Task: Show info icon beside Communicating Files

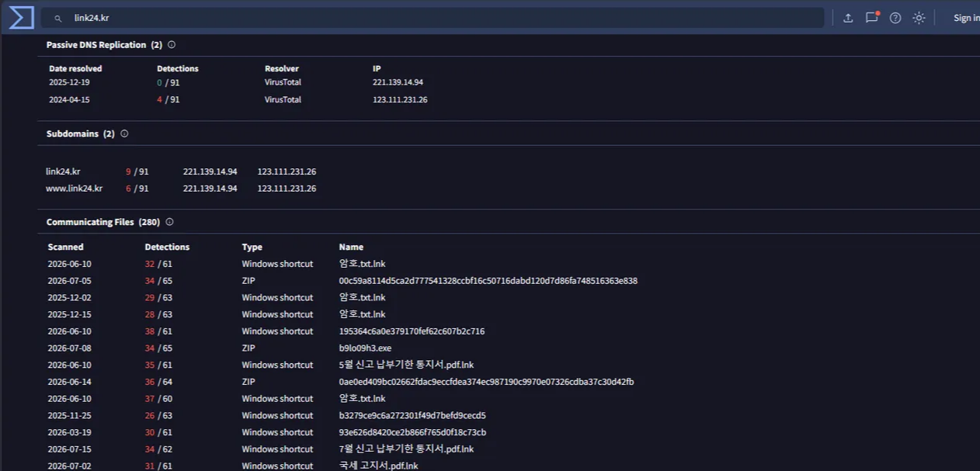Action: (169, 222)
